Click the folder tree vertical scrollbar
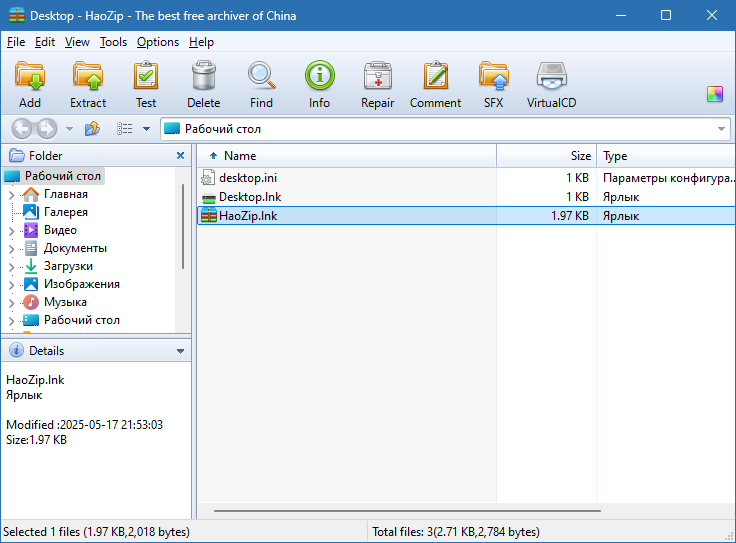 point(183,227)
